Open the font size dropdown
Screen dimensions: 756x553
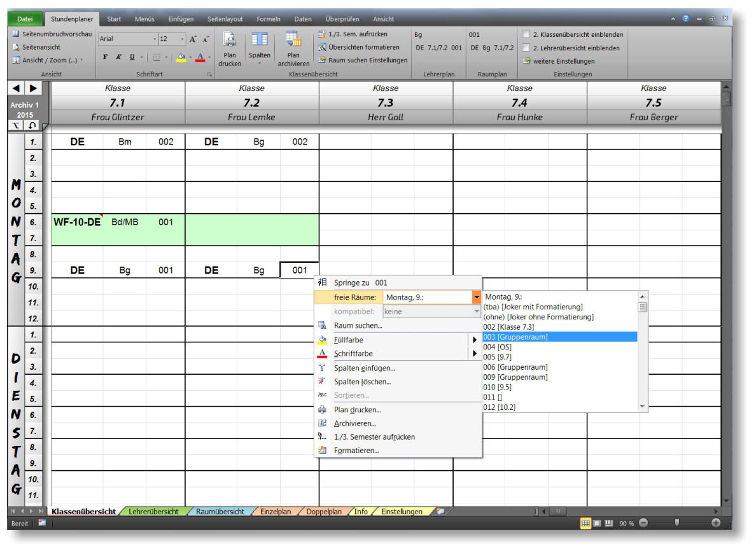(x=182, y=39)
